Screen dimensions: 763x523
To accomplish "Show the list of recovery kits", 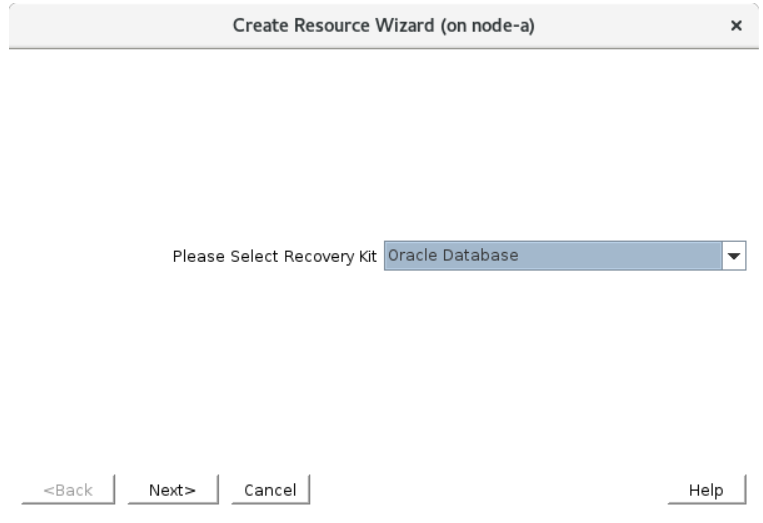I will [x=735, y=256].
